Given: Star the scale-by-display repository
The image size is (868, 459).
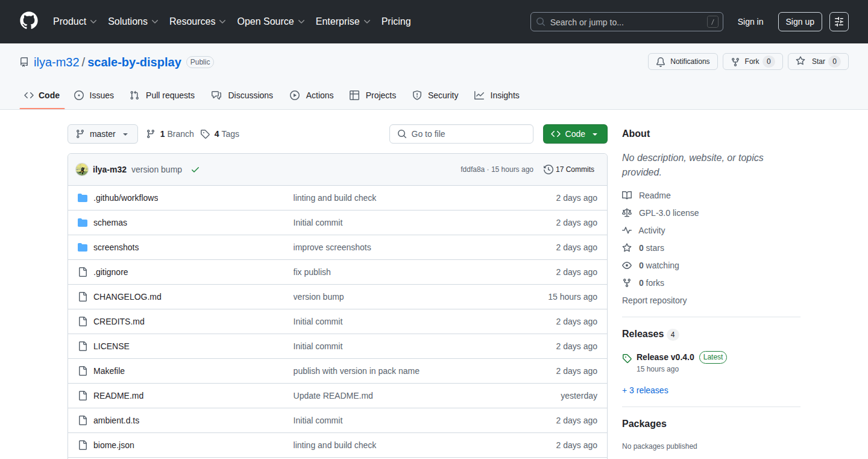Looking at the screenshot, I should click(x=818, y=62).
